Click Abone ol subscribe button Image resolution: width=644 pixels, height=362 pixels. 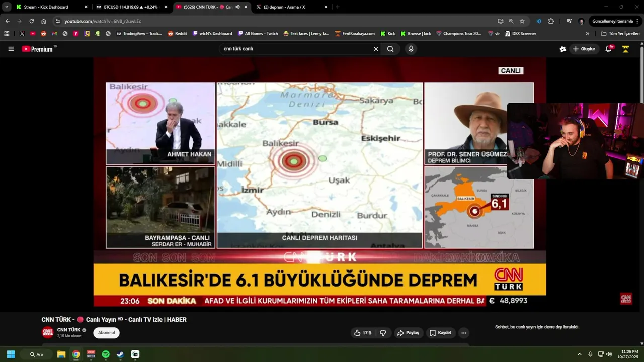click(106, 333)
